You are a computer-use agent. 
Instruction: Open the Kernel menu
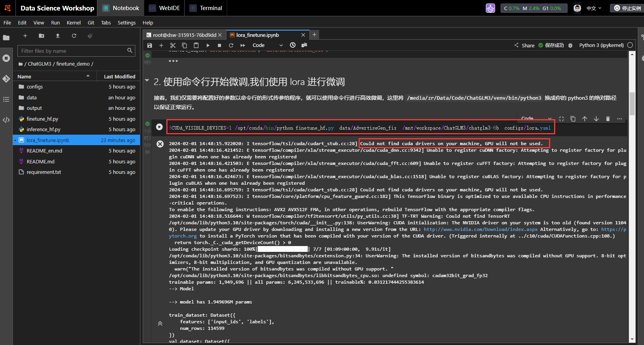pyautogui.click(x=74, y=23)
